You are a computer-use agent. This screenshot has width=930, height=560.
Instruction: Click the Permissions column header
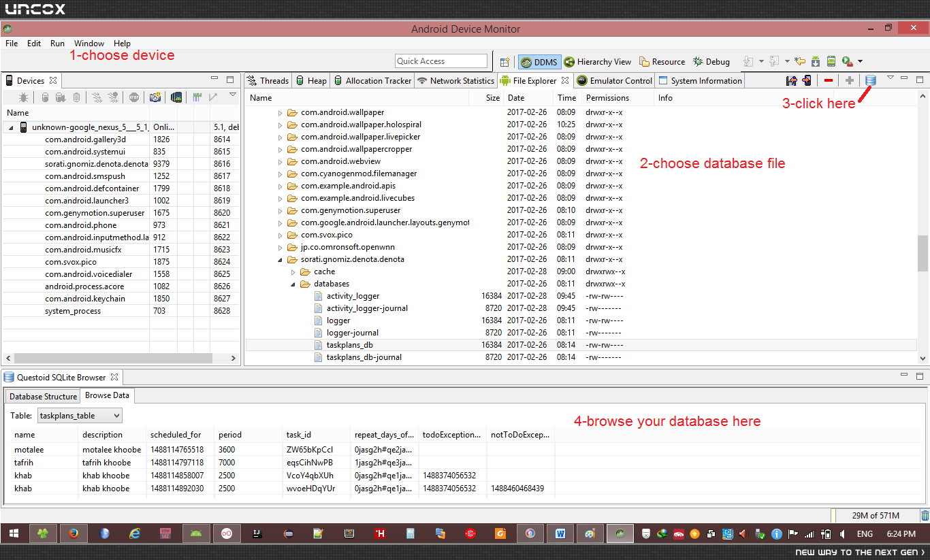[x=618, y=98]
